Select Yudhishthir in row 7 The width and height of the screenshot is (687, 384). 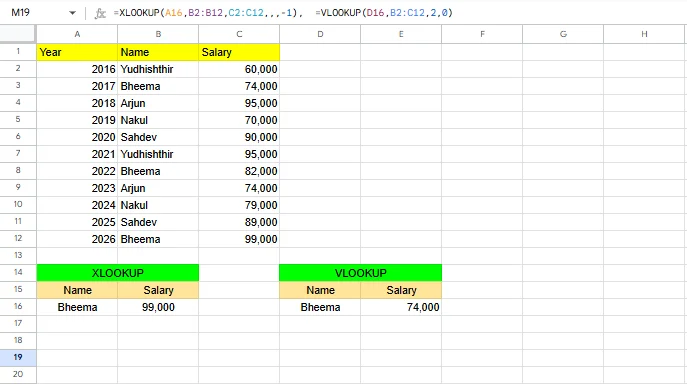[x=158, y=154]
